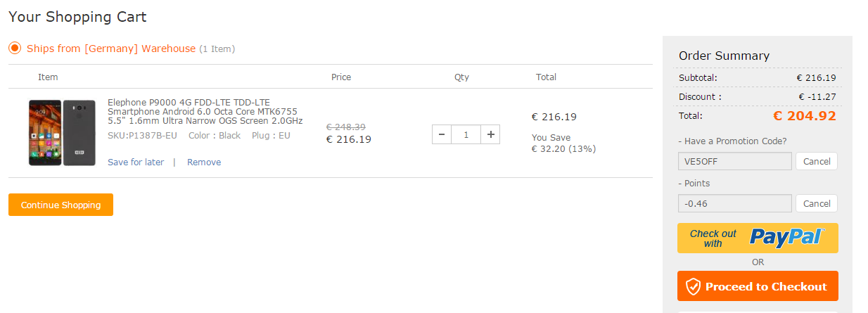868x313 pixels.
Task: Click the Continue Shopping button
Action: pos(60,205)
